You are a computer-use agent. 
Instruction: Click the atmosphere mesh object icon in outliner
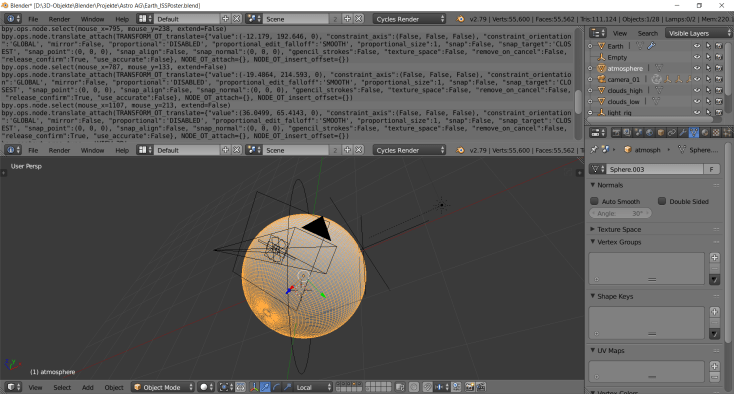602,68
